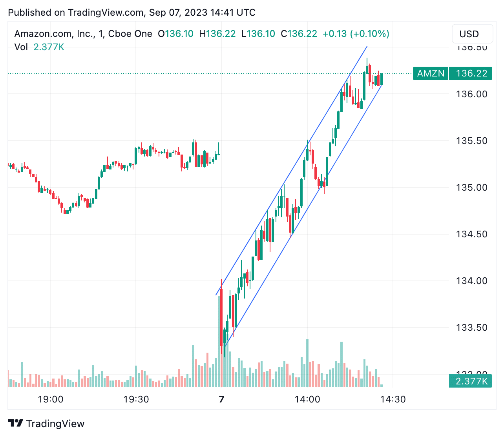Open the USD currency selector
504x437 pixels.
pyautogui.click(x=472, y=34)
